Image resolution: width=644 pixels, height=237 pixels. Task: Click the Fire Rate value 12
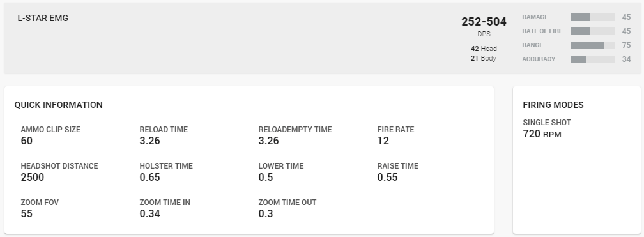383,141
